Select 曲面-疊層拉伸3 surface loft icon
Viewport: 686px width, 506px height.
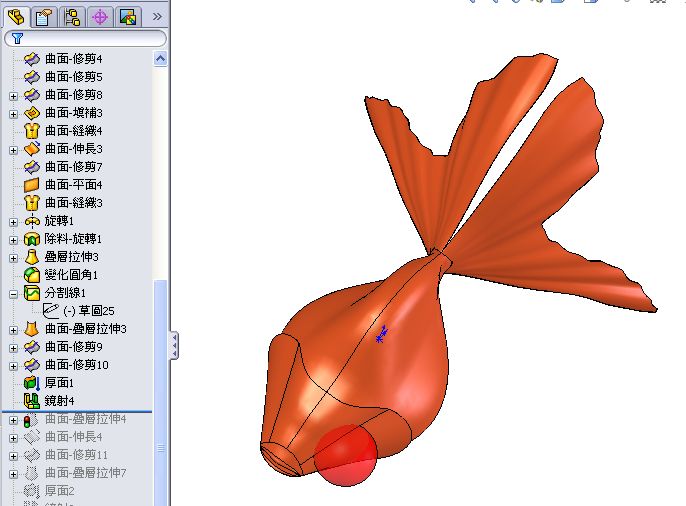click(x=32, y=329)
